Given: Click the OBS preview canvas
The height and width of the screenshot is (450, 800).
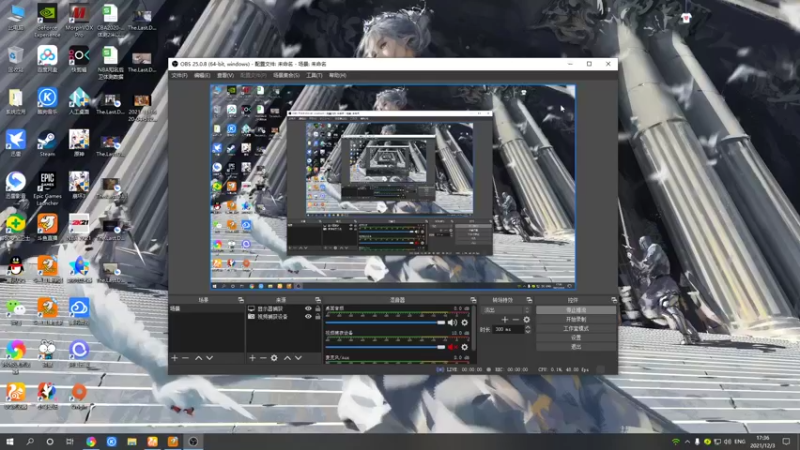Looking at the screenshot, I should [393, 187].
